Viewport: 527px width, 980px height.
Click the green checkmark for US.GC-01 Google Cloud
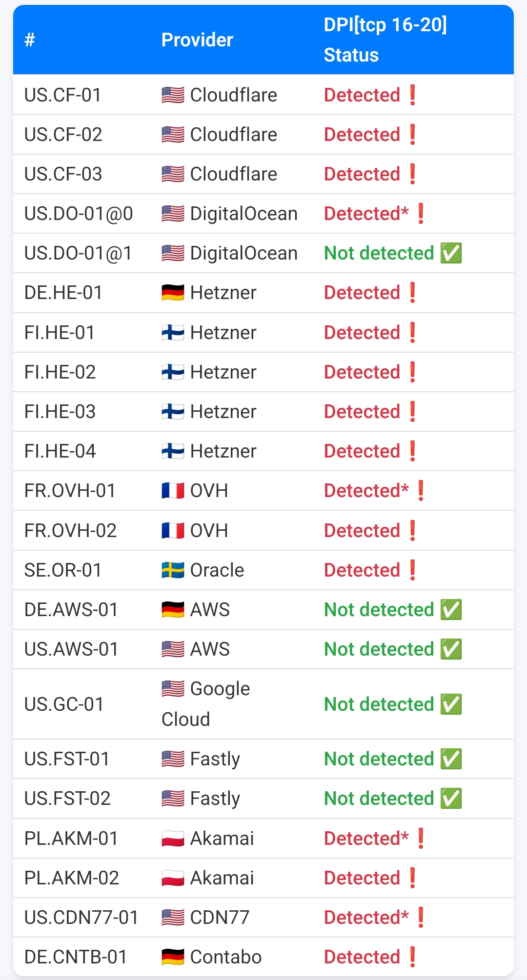pyautogui.click(x=451, y=704)
